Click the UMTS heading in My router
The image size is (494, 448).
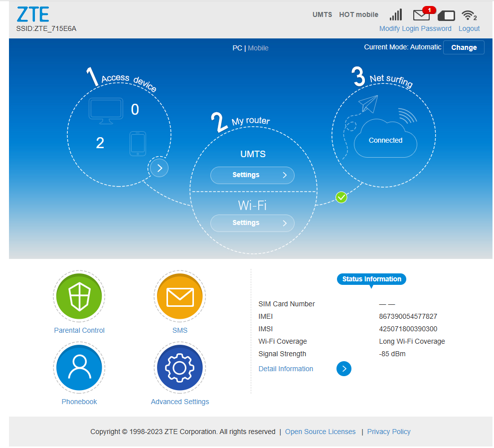pyautogui.click(x=253, y=154)
